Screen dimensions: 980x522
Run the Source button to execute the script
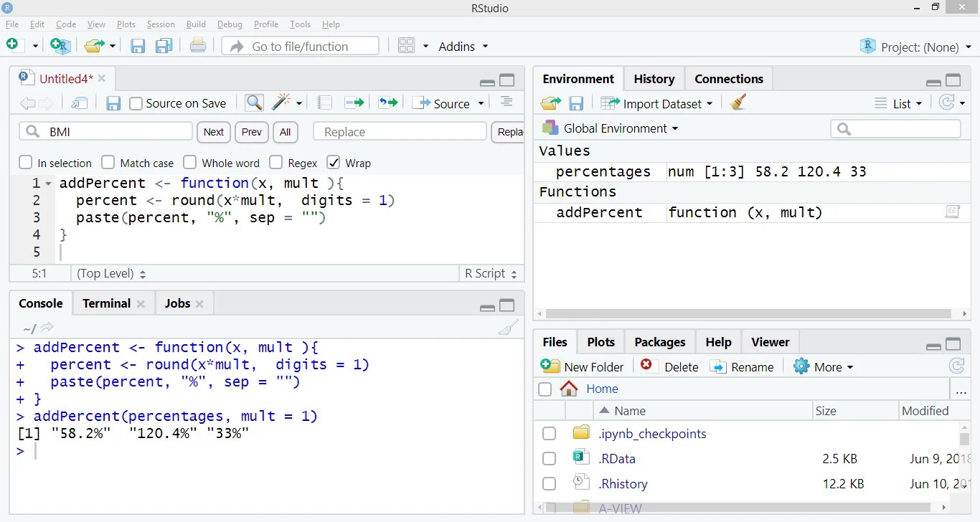point(447,103)
